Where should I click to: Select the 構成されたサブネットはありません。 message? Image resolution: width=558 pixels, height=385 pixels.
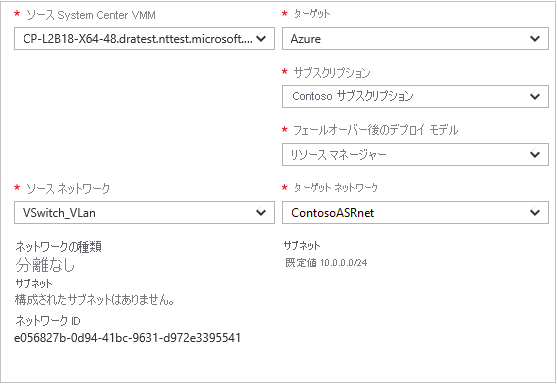pyautogui.click(x=95, y=300)
